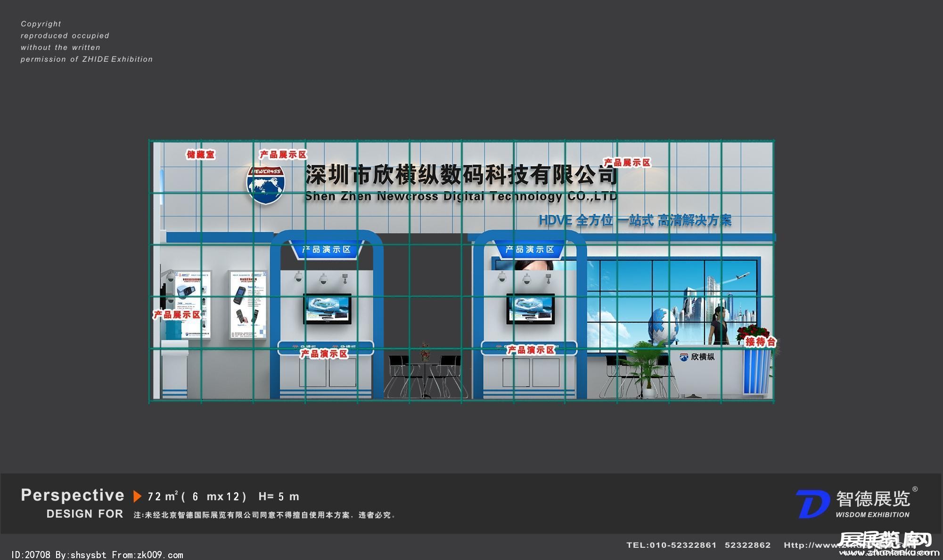Click the blue 产品演示区 sign on right arch
This screenshot has width=943, height=560.
[530, 250]
